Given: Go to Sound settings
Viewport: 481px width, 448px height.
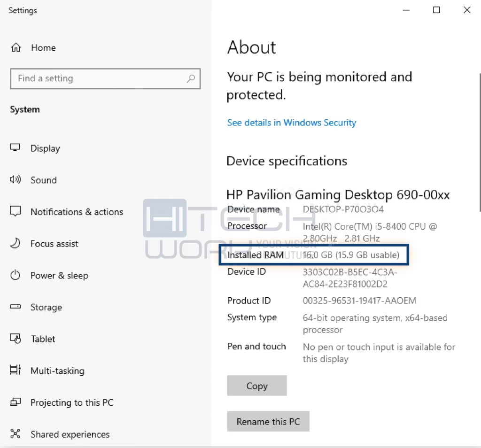Looking at the screenshot, I should point(44,180).
